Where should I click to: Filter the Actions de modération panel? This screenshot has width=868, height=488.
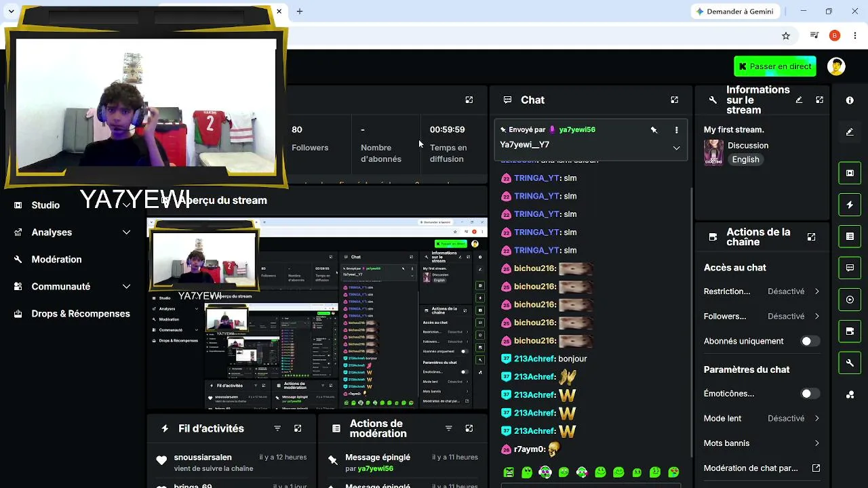448,428
